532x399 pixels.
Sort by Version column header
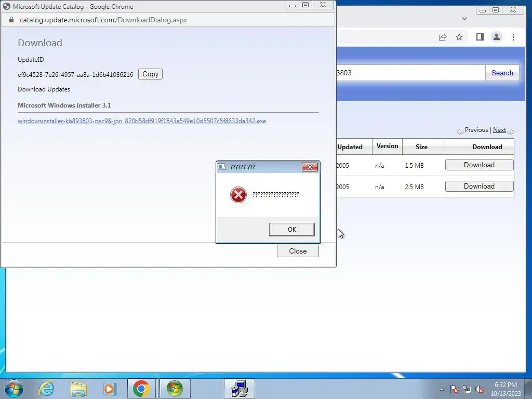click(387, 146)
